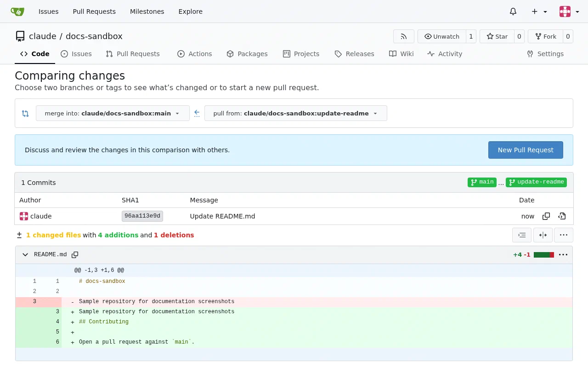Collapse the README.md file diff
Screen dimensions: 588x368
(x=25, y=255)
